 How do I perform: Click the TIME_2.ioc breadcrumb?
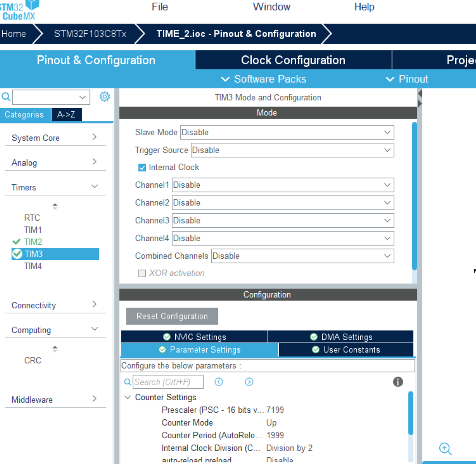[236, 34]
